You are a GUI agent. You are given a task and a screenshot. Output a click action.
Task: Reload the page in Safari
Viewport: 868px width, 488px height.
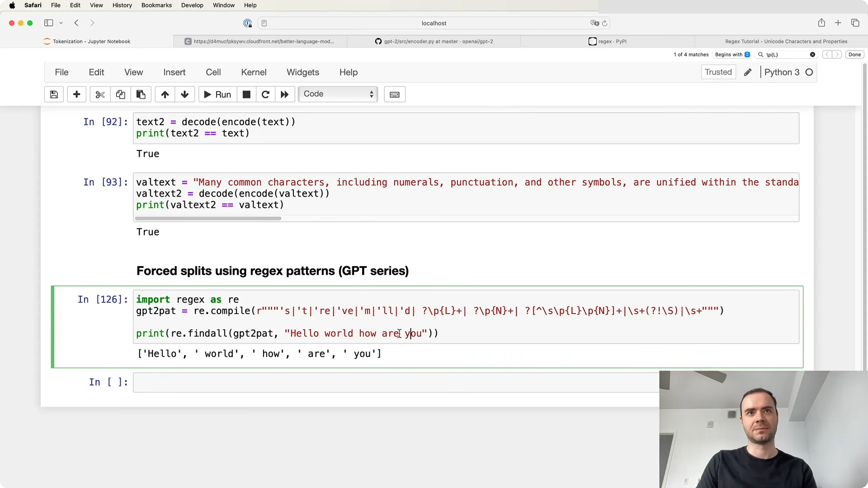click(x=604, y=23)
